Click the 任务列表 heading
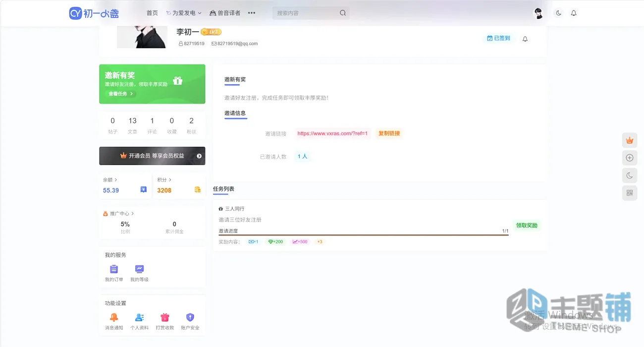 tap(223, 189)
